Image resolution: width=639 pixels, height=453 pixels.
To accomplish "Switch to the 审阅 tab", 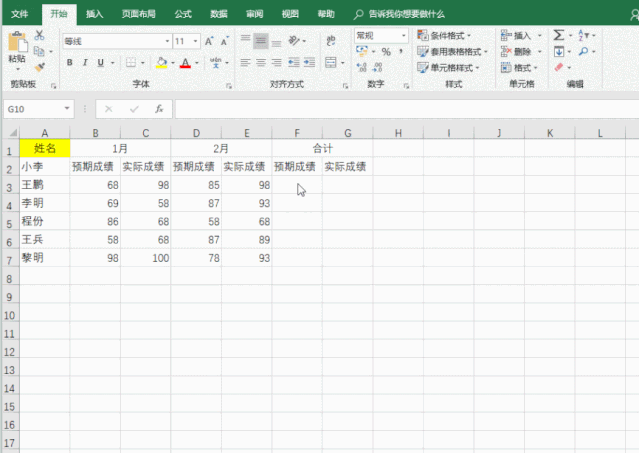I will tap(255, 14).
